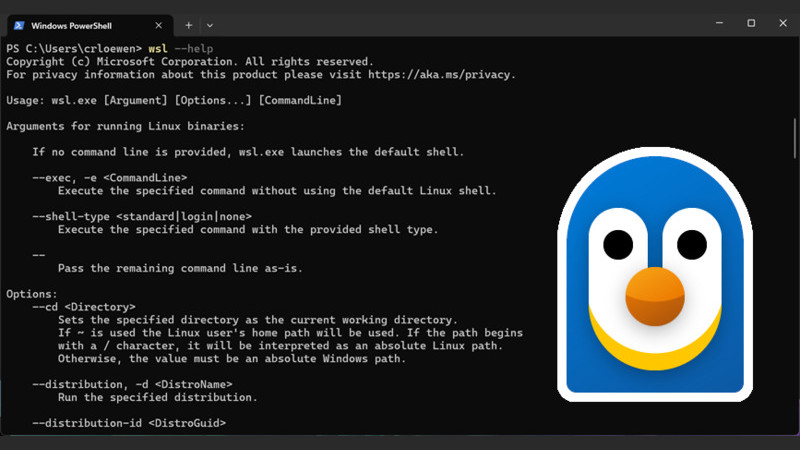Click 'Execute the specified command without' line
The height and width of the screenshot is (450, 800).
tap(277, 191)
